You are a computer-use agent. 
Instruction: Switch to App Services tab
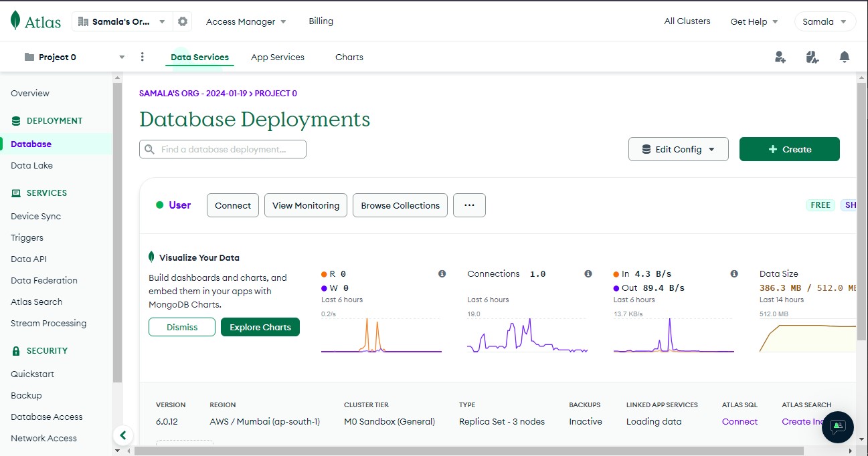coord(278,58)
